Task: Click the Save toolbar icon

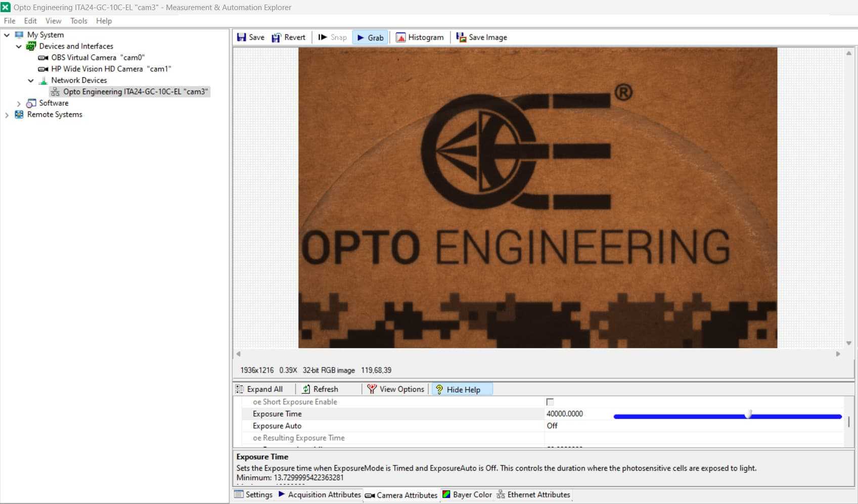Action: tap(242, 37)
